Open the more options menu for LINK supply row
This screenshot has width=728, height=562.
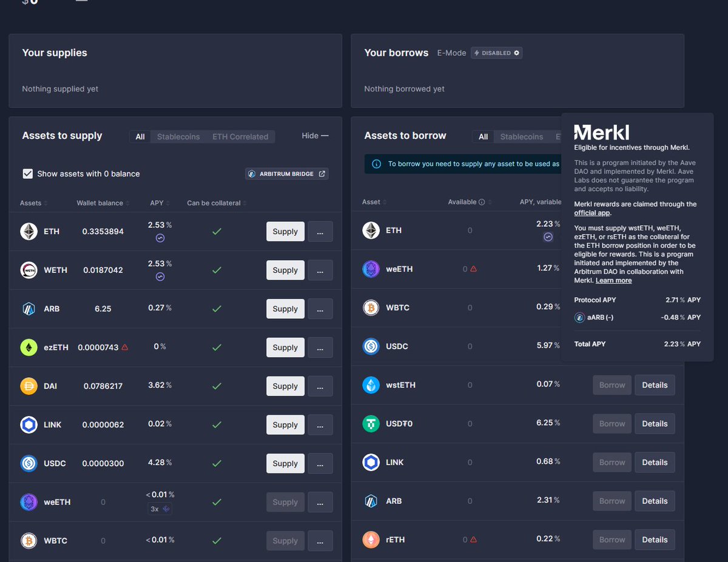click(x=320, y=425)
